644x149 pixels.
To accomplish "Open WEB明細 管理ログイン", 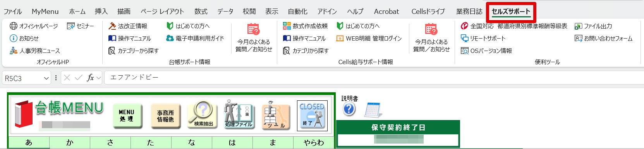I will pyautogui.click(x=369, y=38).
